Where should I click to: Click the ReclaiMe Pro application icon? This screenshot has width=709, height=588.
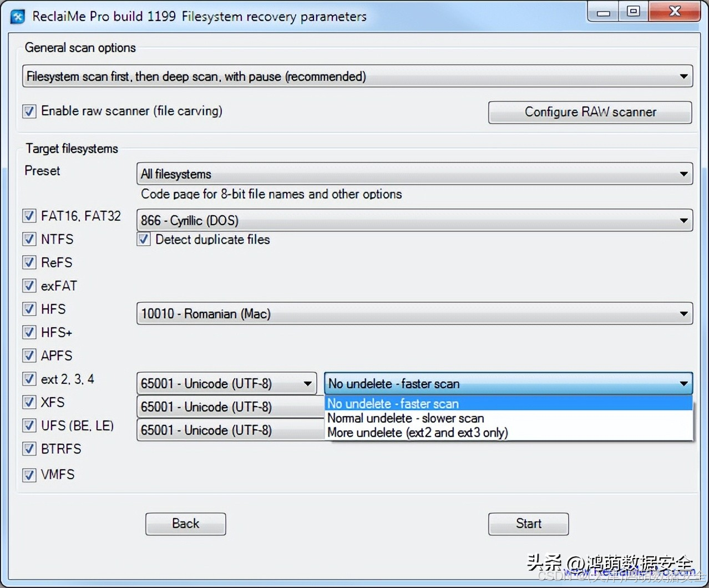click(17, 17)
